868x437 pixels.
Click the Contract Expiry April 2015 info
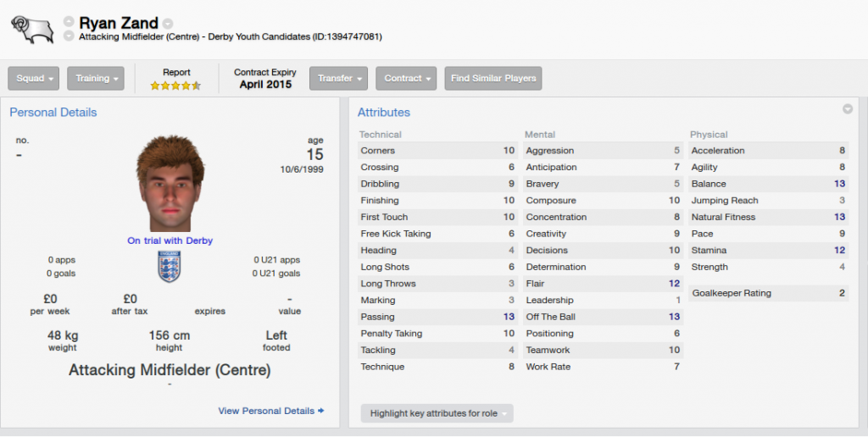[265, 79]
